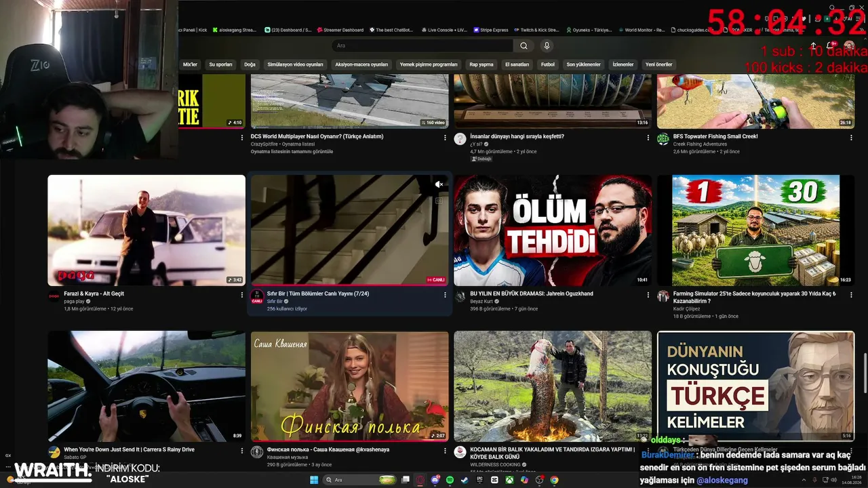The height and width of the screenshot is (488, 868).
Task: Open Sıfır Bir live channel avatar
Action: tap(257, 296)
